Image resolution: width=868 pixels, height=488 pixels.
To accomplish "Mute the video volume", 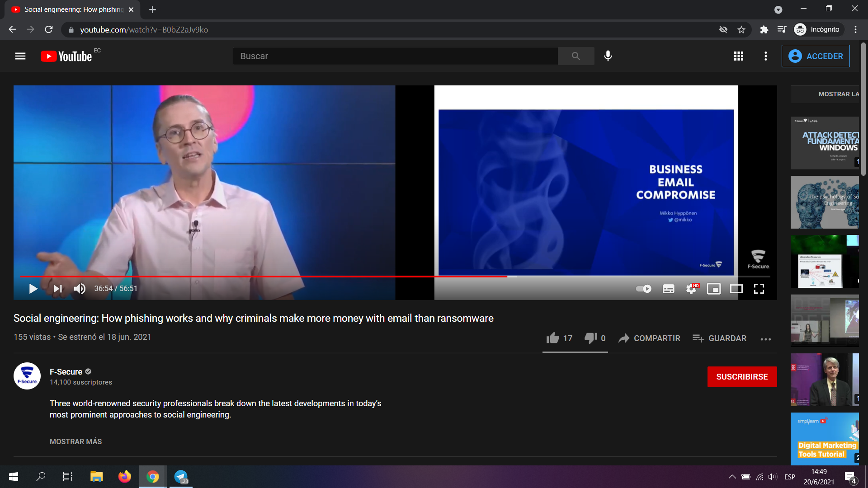I will [x=80, y=289].
